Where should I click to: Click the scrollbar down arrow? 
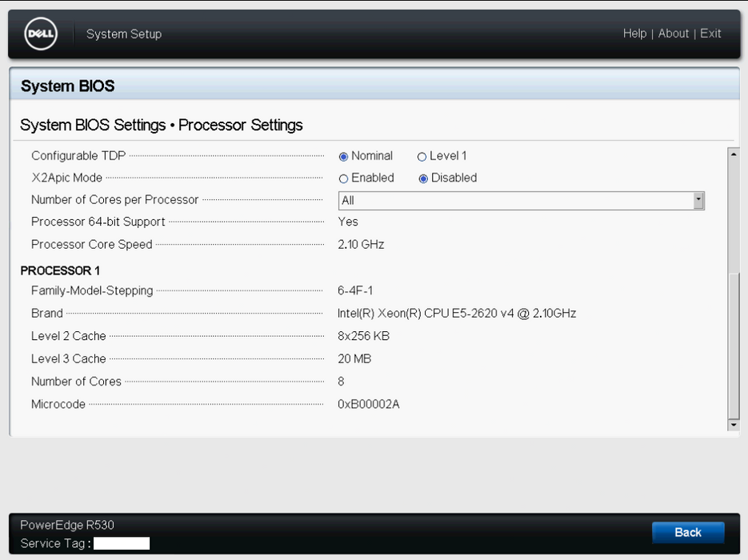coord(734,425)
